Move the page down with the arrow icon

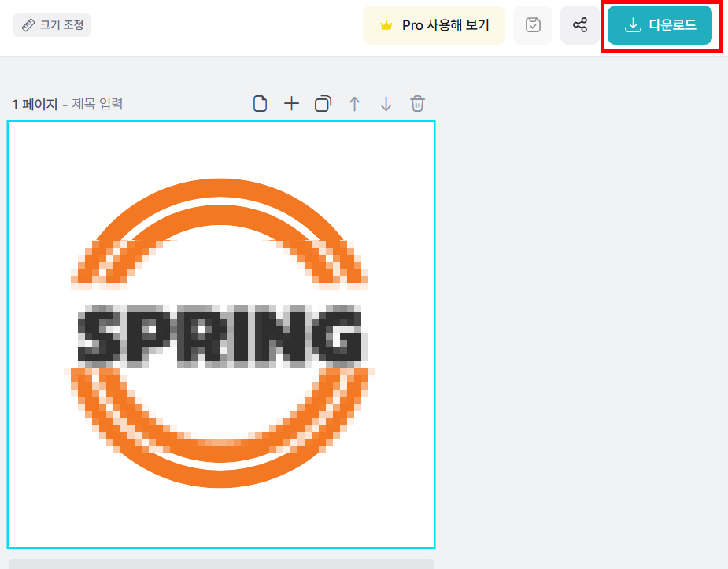[x=386, y=103]
